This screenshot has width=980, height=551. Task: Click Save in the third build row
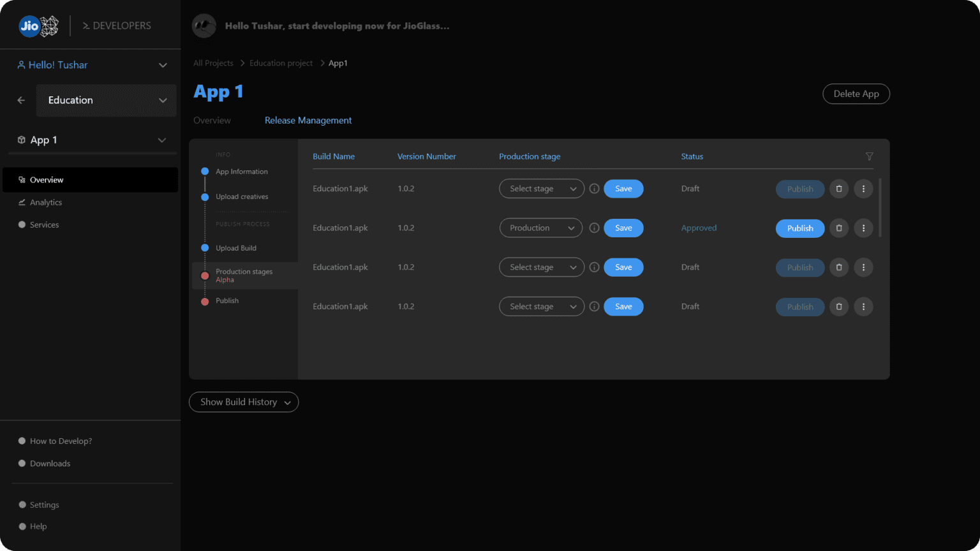(623, 267)
